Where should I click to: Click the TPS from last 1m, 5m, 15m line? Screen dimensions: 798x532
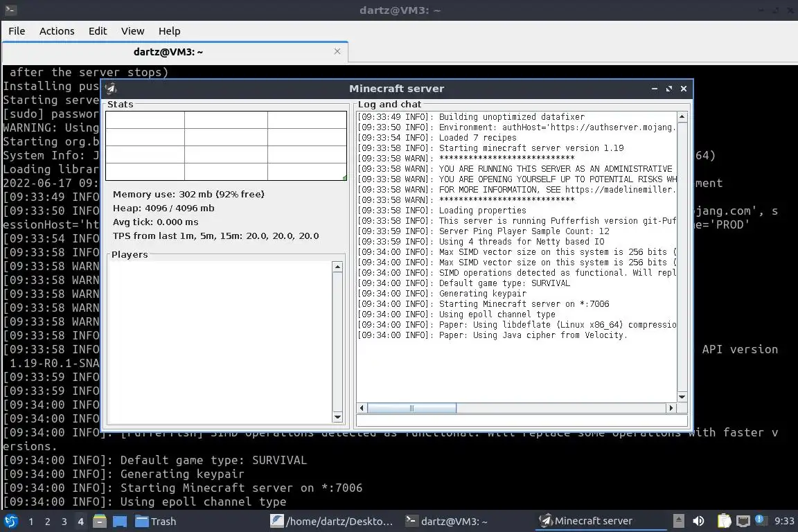pyautogui.click(x=216, y=236)
